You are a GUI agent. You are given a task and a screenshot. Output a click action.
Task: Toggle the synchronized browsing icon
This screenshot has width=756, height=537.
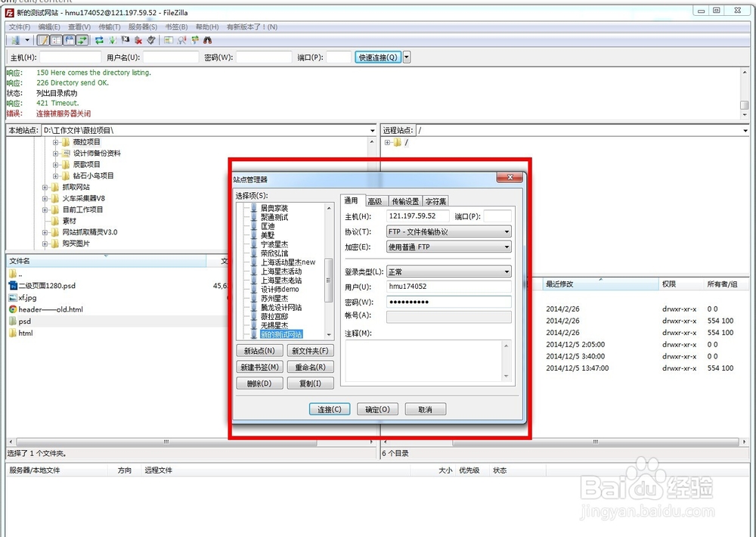coord(195,40)
